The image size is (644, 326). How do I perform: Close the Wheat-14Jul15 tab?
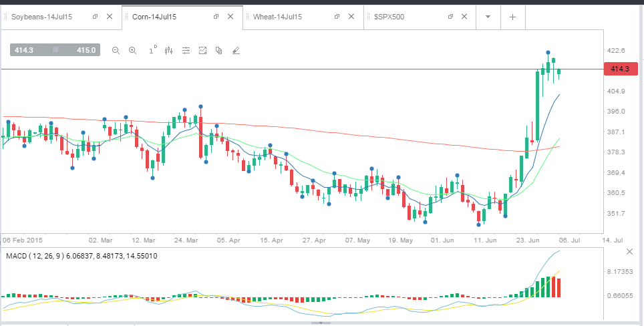pos(351,17)
